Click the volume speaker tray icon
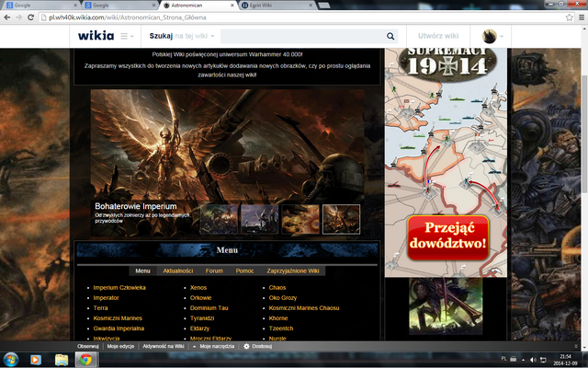 click(x=533, y=360)
